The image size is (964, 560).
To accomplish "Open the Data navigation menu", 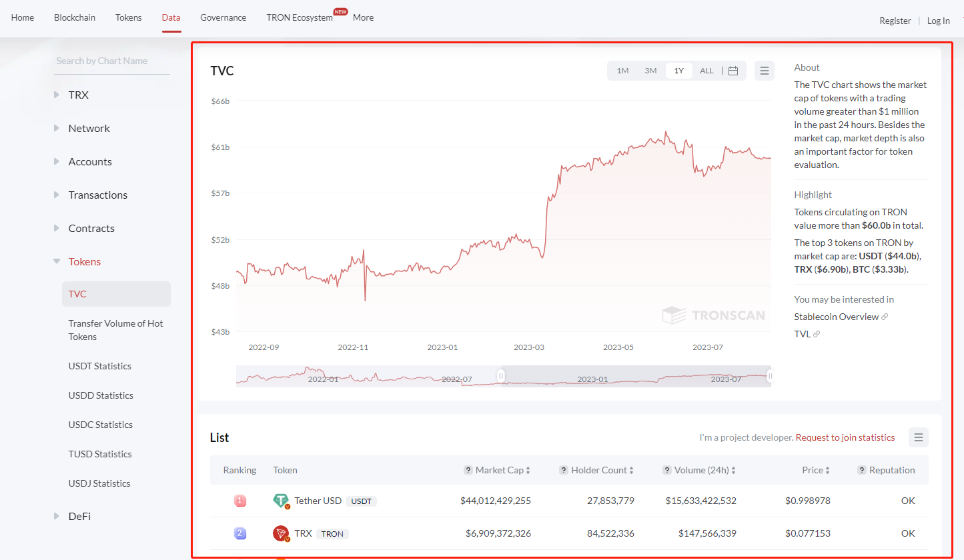I will (171, 17).
